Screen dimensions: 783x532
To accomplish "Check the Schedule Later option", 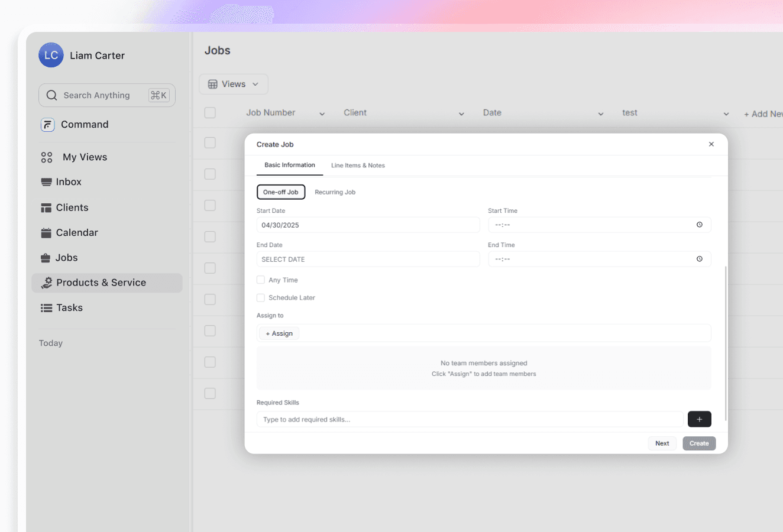I will pyautogui.click(x=261, y=297).
